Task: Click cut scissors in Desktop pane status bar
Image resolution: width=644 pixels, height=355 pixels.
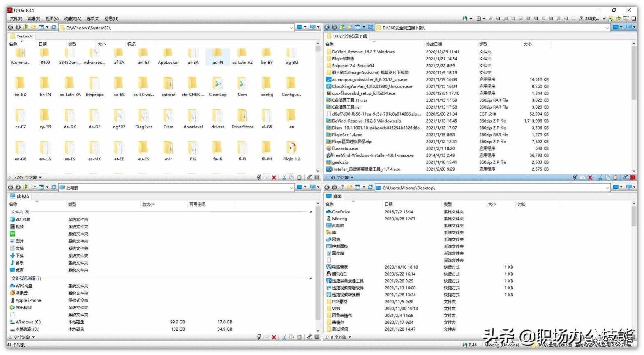Action: pos(600,337)
